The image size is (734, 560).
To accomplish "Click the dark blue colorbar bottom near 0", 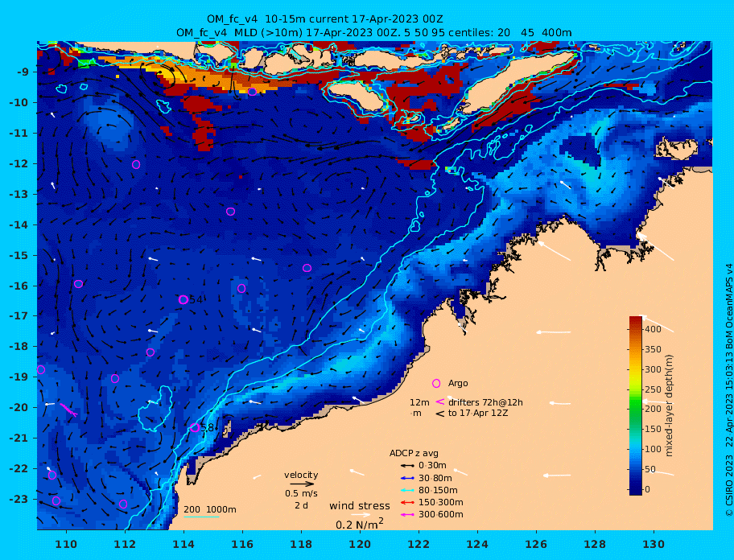I will pos(636,489).
